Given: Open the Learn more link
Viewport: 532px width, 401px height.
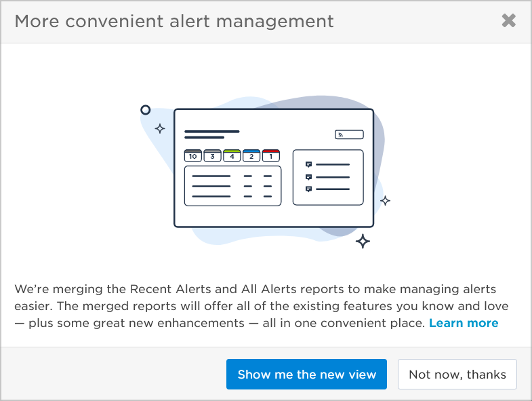Looking at the screenshot, I should (464, 323).
